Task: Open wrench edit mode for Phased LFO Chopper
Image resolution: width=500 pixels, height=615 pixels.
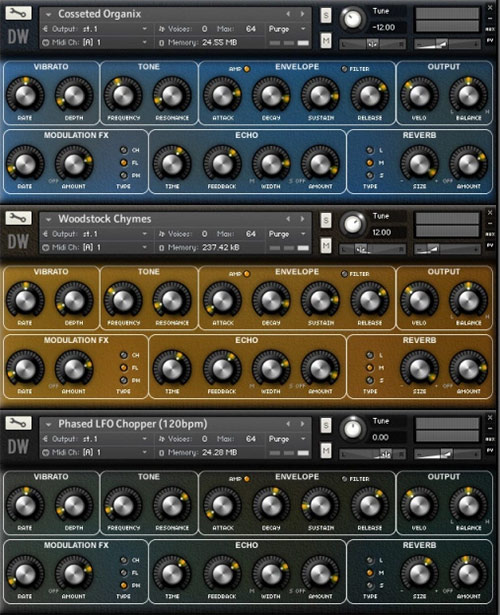Action: tap(18, 423)
